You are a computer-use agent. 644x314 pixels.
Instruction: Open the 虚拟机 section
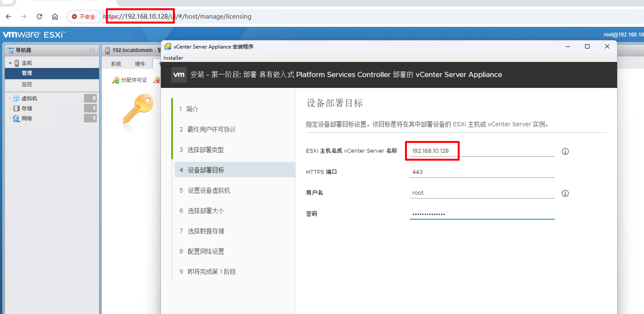click(29, 99)
